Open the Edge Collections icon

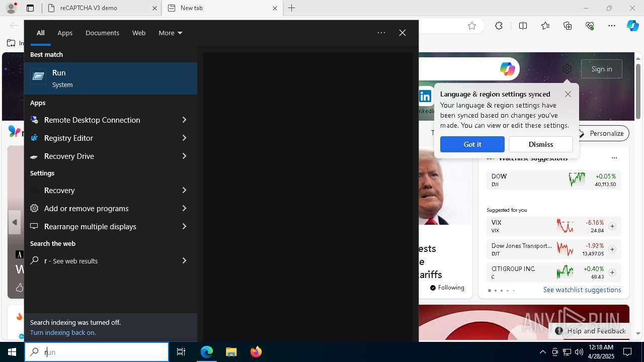click(x=568, y=26)
